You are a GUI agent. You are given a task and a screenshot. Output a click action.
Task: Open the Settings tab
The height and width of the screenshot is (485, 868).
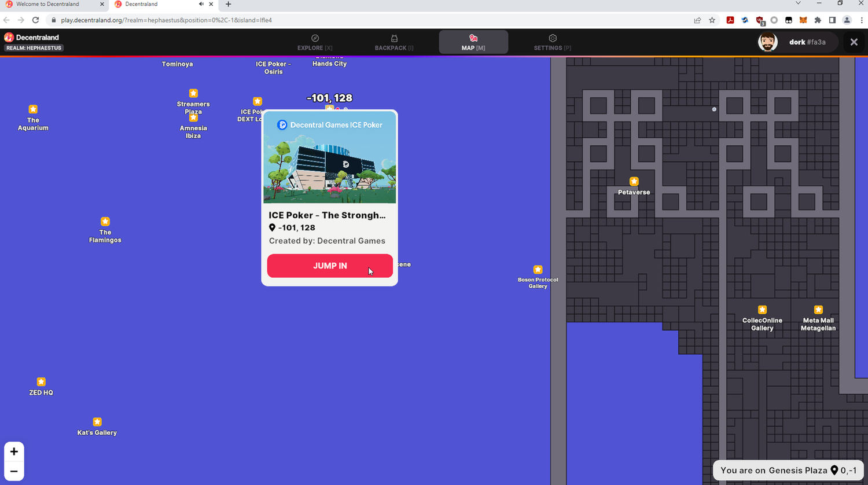pyautogui.click(x=553, y=42)
